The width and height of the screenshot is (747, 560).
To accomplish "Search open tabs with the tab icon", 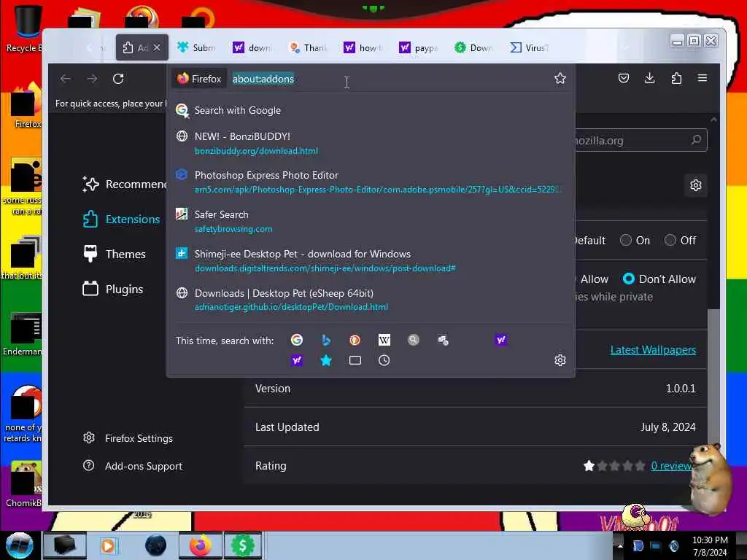I will [355, 360].
